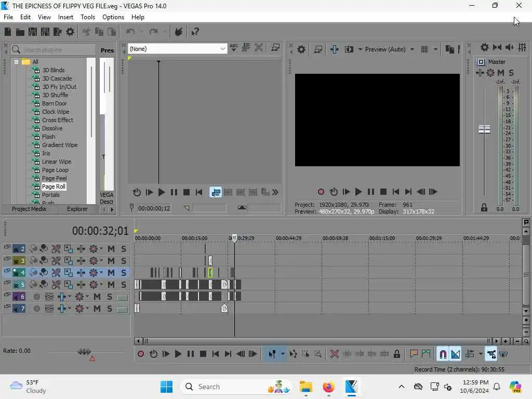Mute video track 4
The width and height of the screenshot is (532, 399).
pyautogui.click(x=111, y=273)
